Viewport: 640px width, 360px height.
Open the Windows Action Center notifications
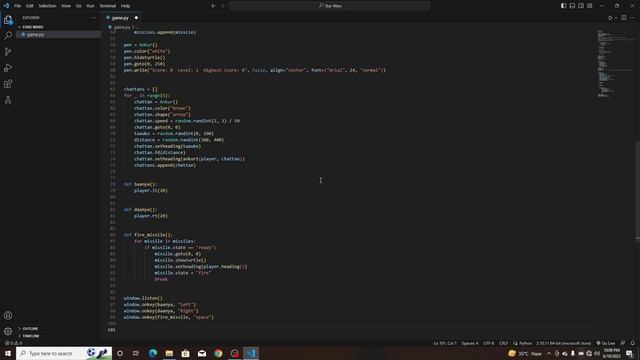click(629, 353)
